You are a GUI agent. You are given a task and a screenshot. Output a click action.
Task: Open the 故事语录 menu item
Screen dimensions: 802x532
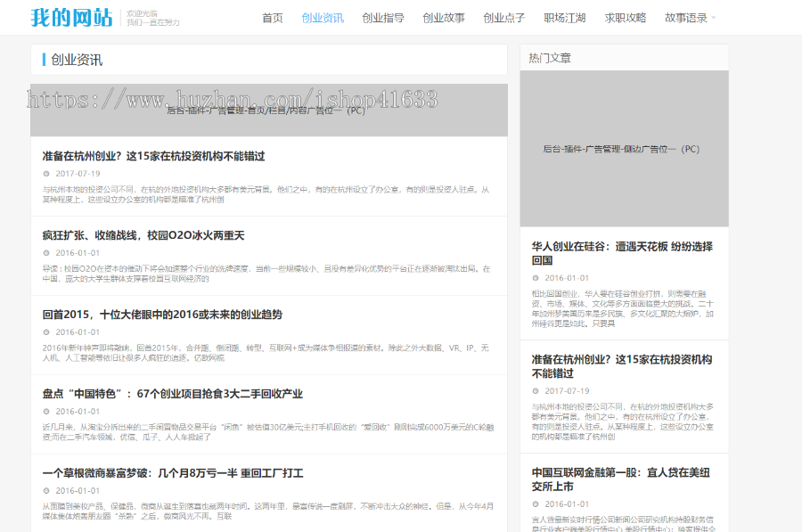pyautogui.click(x=686, y=18)
